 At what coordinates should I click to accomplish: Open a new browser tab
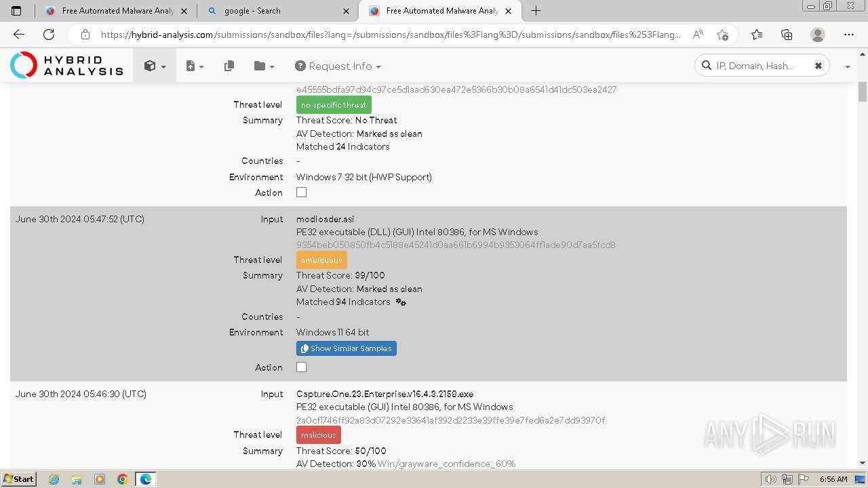click(536, 11)
